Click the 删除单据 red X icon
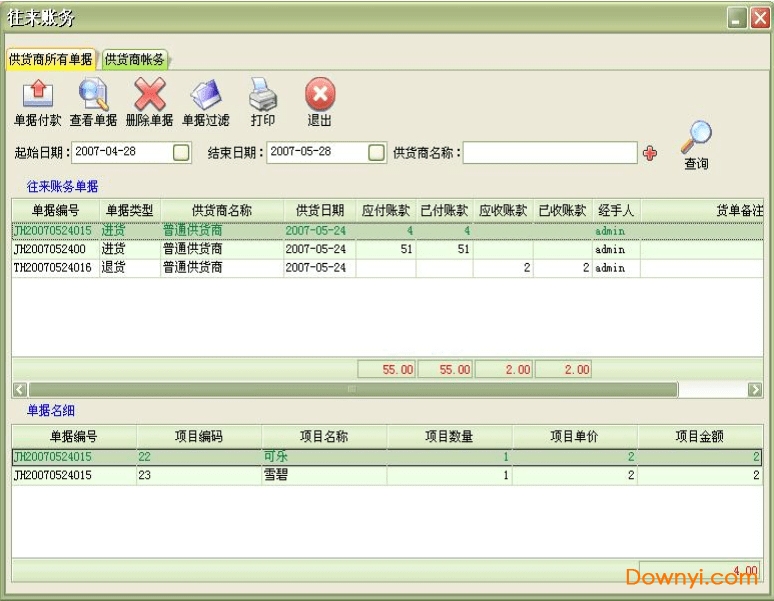Viewport: 774px width, 601px height. [149, 95]
